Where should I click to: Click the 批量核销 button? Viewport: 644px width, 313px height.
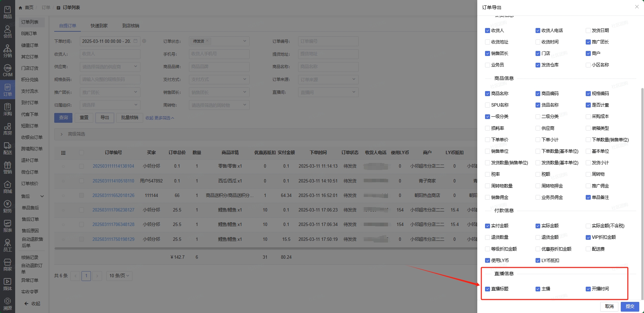pos(130,118)
